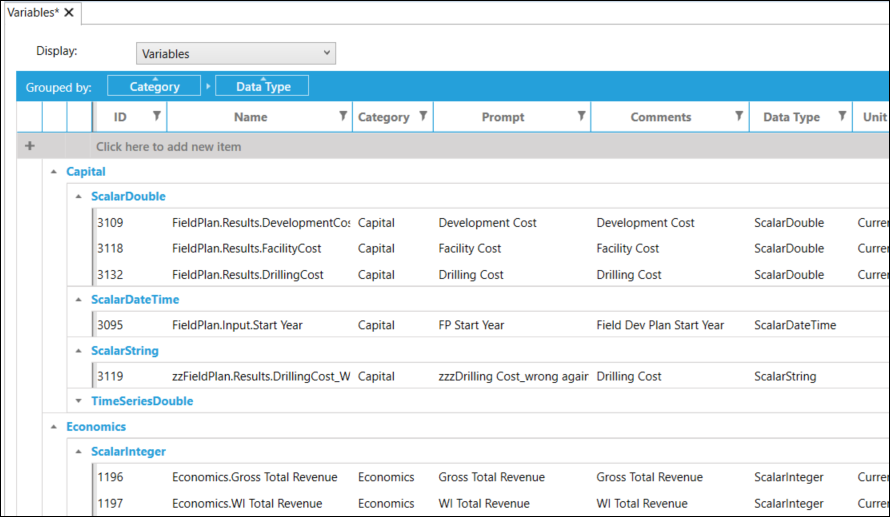The width and height of the screenshot is (890, 517).
Task: Close the Variables tab
Action: click(x=69, y=12)
